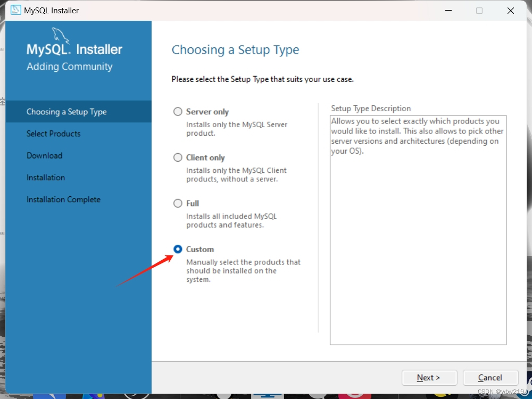Click the Next button
The height and width of the screenshot is (399, 532).
point(429,378)
